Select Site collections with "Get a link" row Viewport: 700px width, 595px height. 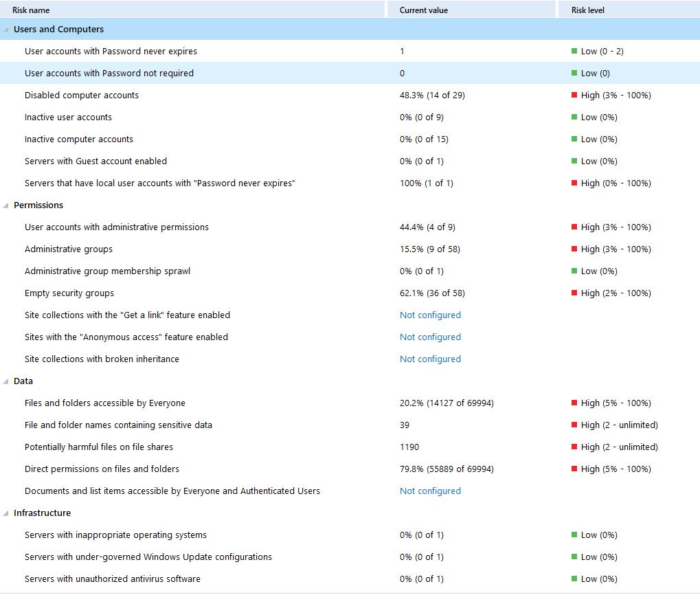point(350,315)
